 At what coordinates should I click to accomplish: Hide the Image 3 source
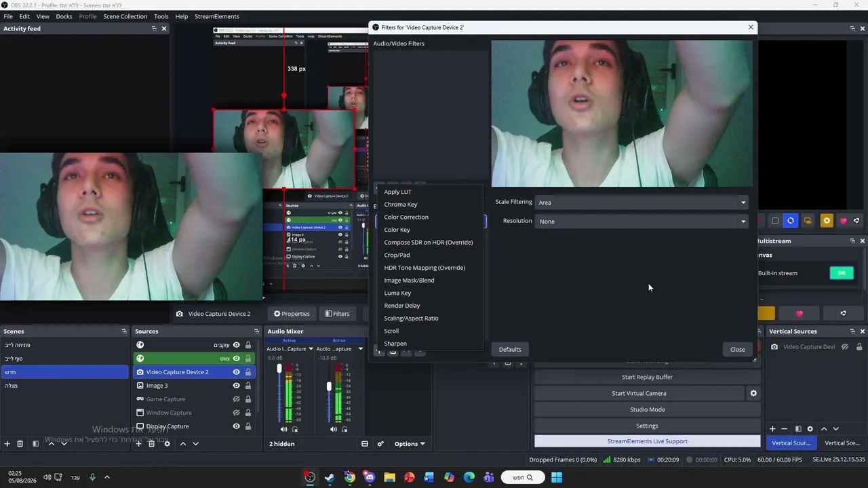(237, 386)
